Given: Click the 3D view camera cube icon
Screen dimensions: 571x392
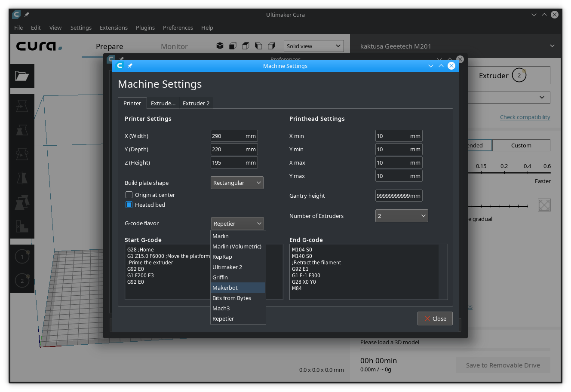Looking at the screenshot, I should tap(220, 46).
